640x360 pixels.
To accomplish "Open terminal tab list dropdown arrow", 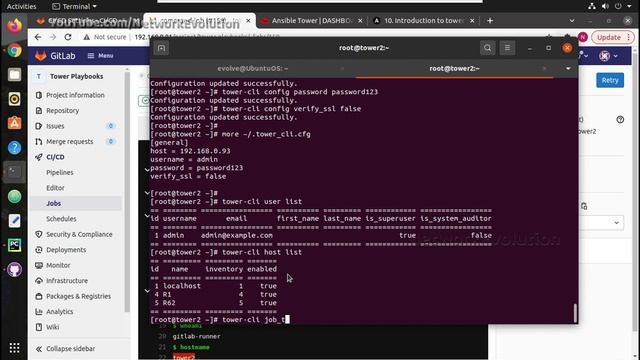I will tap(568, 69).
